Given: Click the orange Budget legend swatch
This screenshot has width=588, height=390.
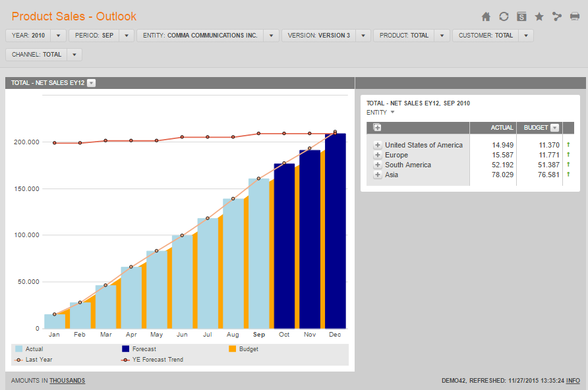Looking at the screenshot, I should 232,349.
